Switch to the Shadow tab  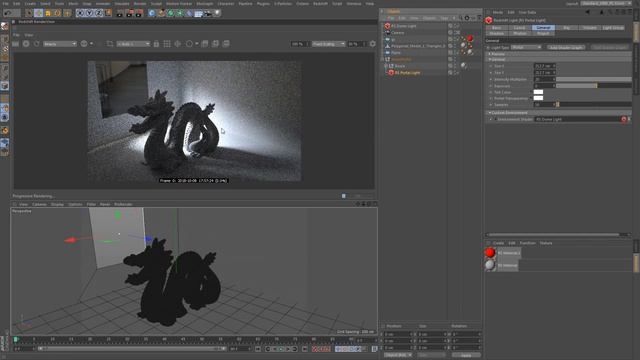click(x=496, y=33)
